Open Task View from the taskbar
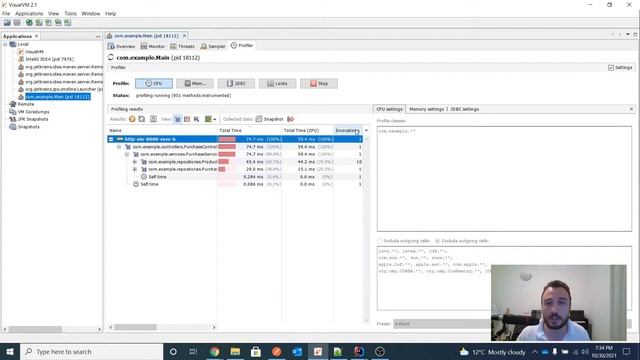Image resolution: width=640 pixels, height=360 pixels. [193, 351]
